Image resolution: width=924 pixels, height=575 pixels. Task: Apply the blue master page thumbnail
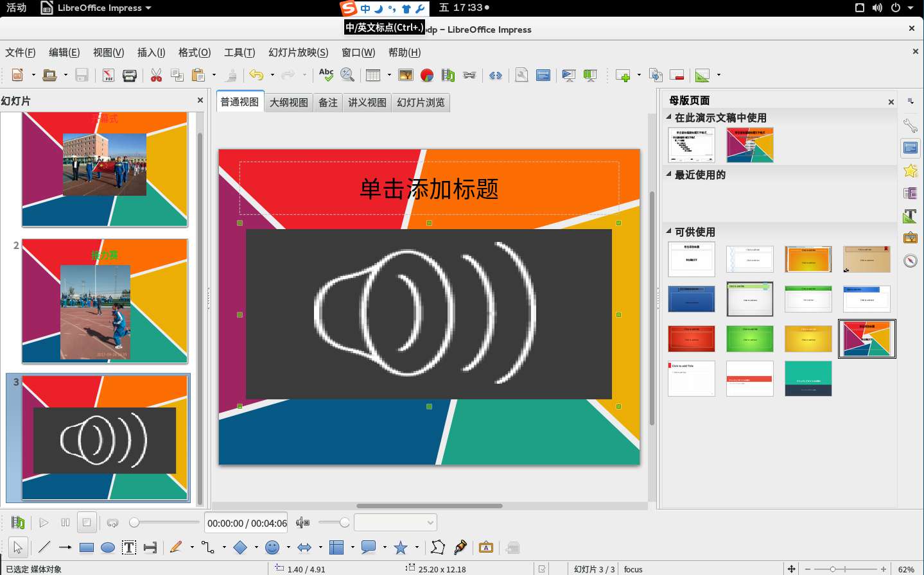click(692, 299)
